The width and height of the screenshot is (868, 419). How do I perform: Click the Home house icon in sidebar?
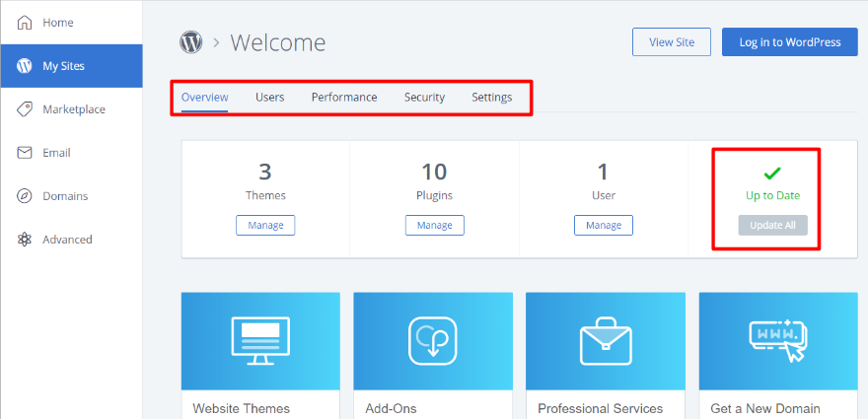coord(25,23)
